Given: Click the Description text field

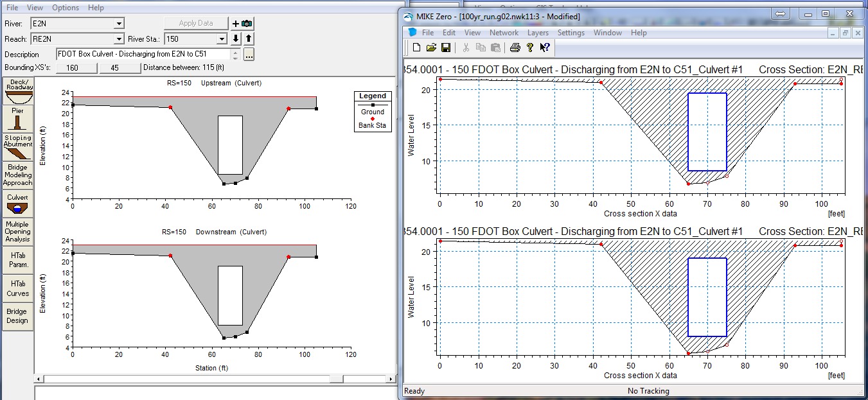Looking at the screenshot, I should (143, 55).
